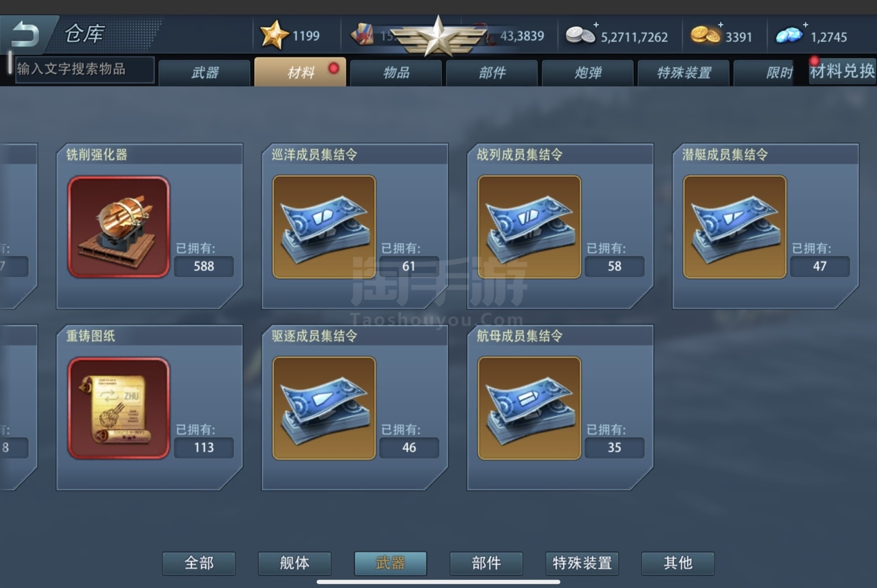This screenshot has height=588, width=877.
Task: Add silver coins via plus icon
Action: (596, 25)
